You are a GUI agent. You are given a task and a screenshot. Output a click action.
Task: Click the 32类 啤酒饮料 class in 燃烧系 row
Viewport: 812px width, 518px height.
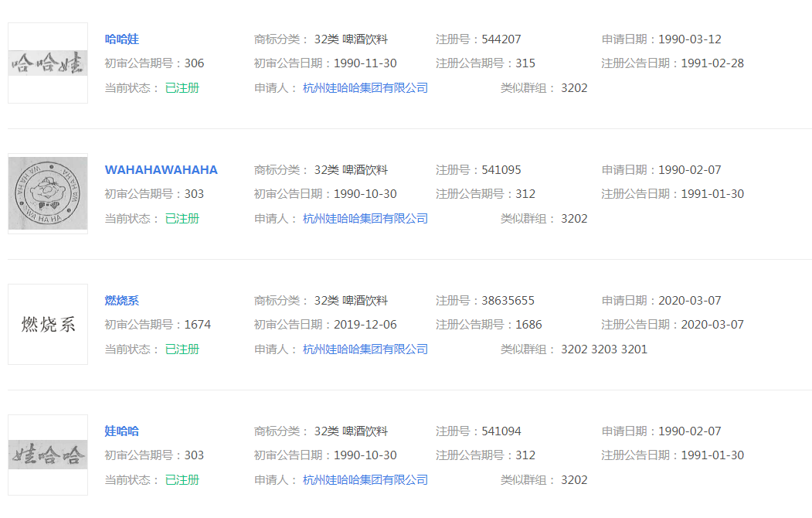[351, 301]
